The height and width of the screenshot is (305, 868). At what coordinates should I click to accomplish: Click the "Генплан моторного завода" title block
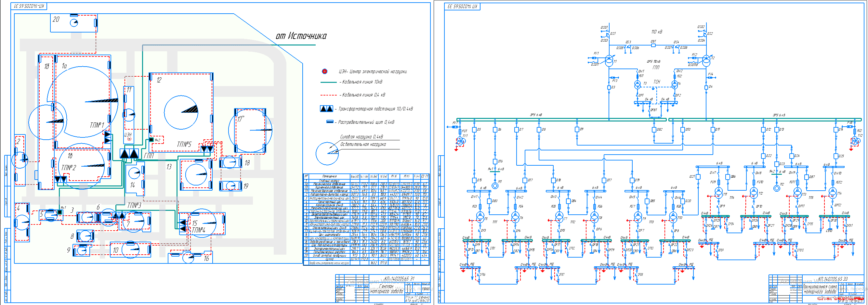point(386,289)
